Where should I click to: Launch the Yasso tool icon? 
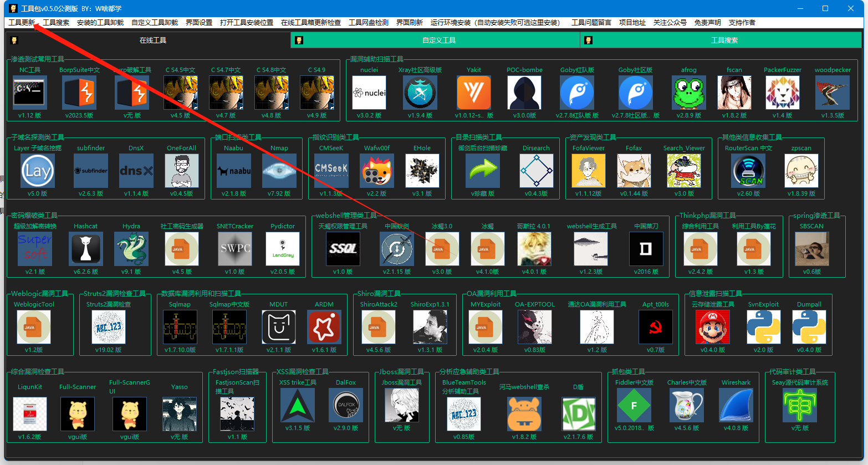pyautogui.click(x=180, y=414)
